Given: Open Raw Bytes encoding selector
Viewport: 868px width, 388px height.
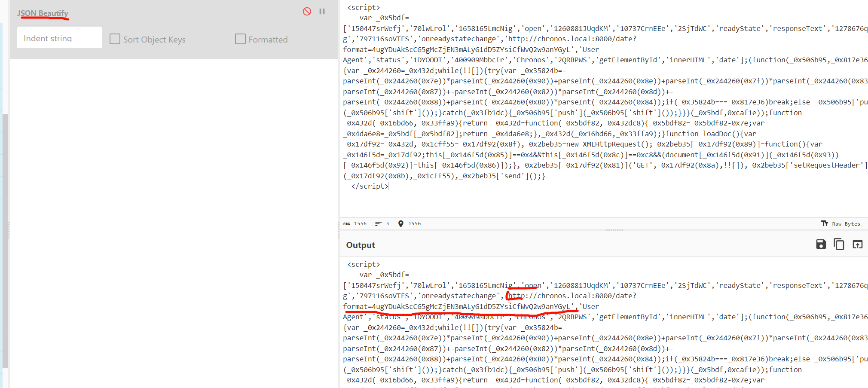Looking at the screenshot, I should point(841,224).
